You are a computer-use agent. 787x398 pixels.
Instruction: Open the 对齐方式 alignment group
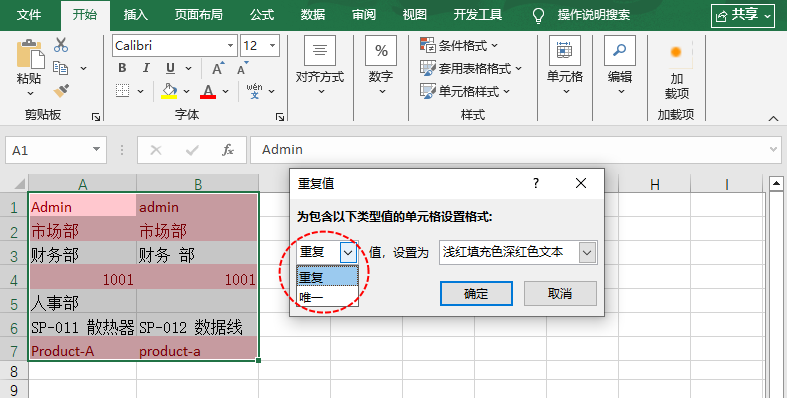click(320, 65)
